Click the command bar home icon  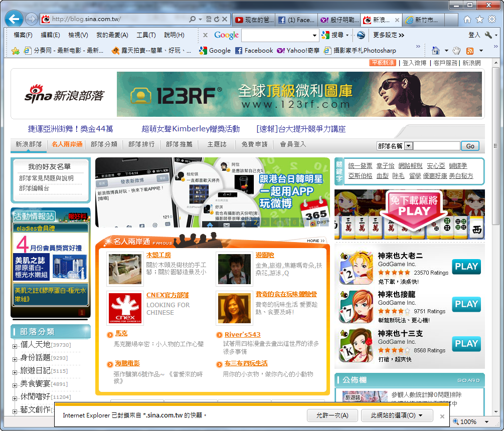click(x=435, y=51)
